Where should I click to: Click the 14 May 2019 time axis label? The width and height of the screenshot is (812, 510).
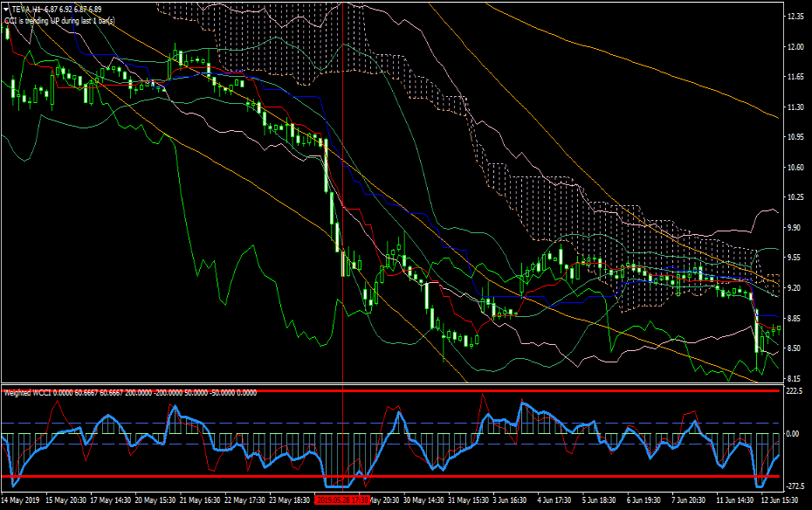(x=21, y=500)
